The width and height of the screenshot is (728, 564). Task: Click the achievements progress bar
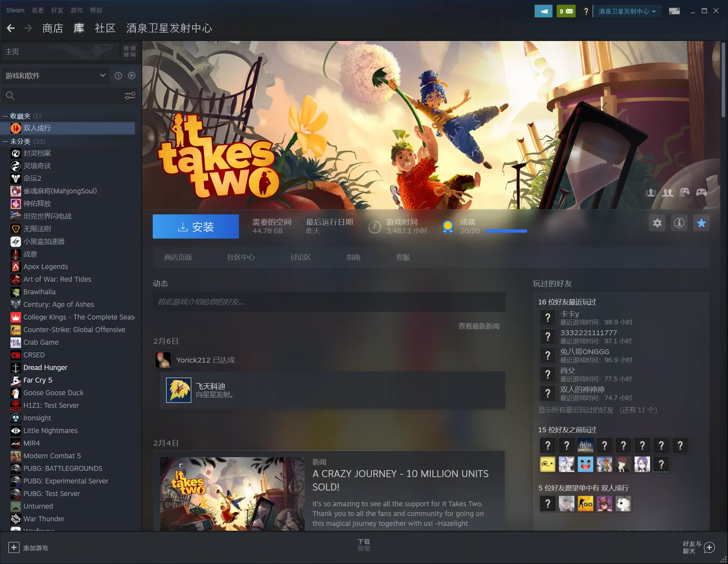tap(506, 231)
